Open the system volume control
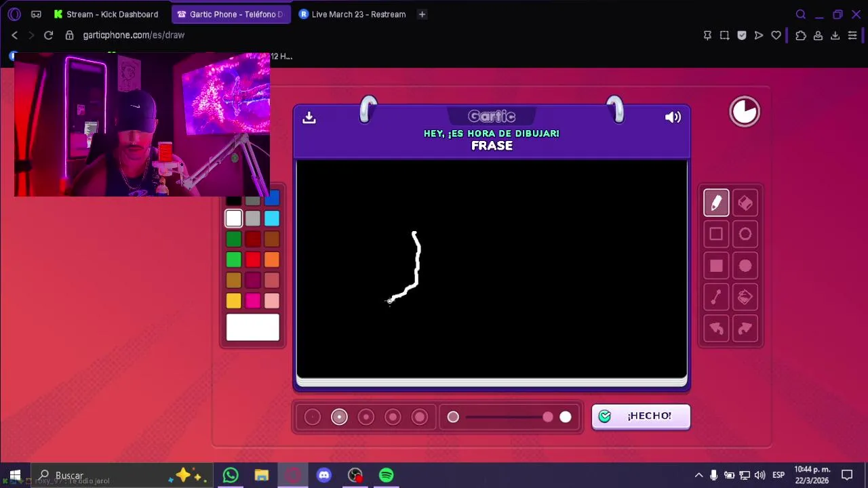Image resolution: width=868 pixels, height=488 pixels. (x=759, y=475)
